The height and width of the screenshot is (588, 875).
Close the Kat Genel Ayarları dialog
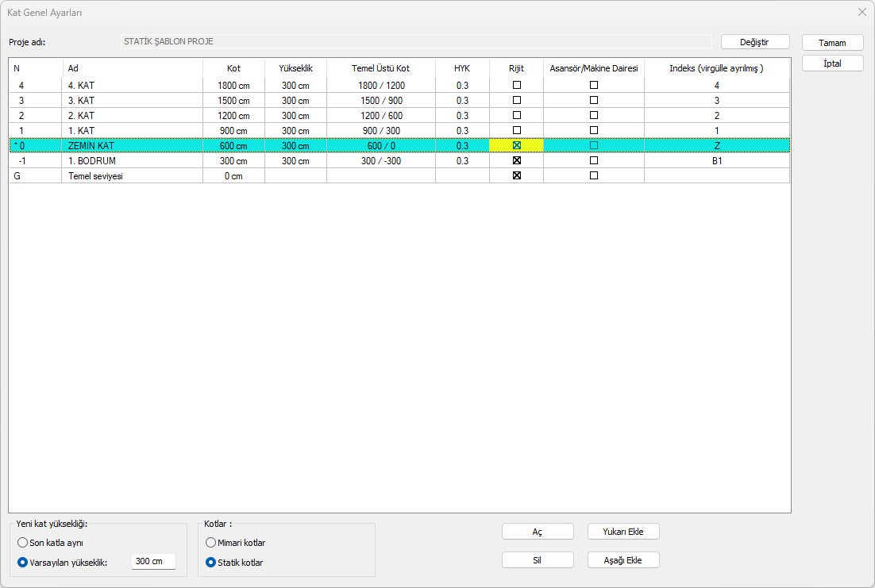(x=862, y=13)
